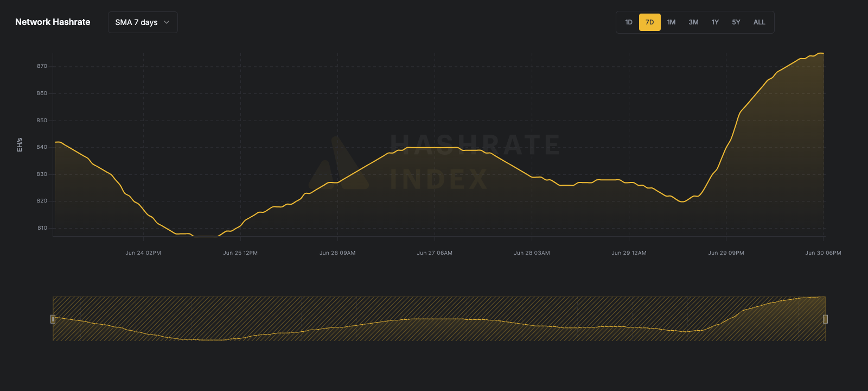
Task: Click the right range selector handle
Action: pos(825,319)
